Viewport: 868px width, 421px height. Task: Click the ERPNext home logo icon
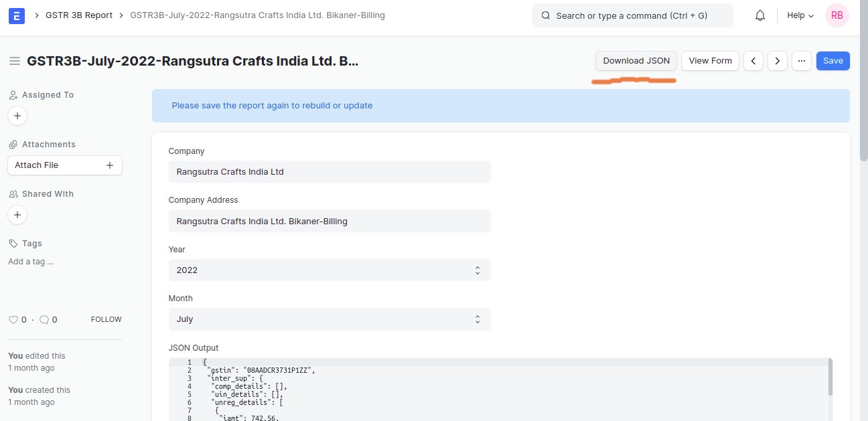[17, 15]
